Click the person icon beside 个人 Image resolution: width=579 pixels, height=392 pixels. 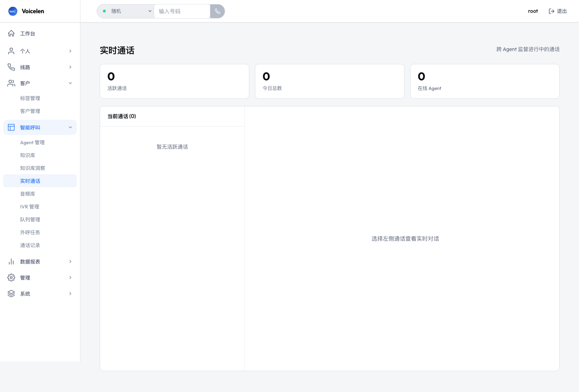click(11, 51)
